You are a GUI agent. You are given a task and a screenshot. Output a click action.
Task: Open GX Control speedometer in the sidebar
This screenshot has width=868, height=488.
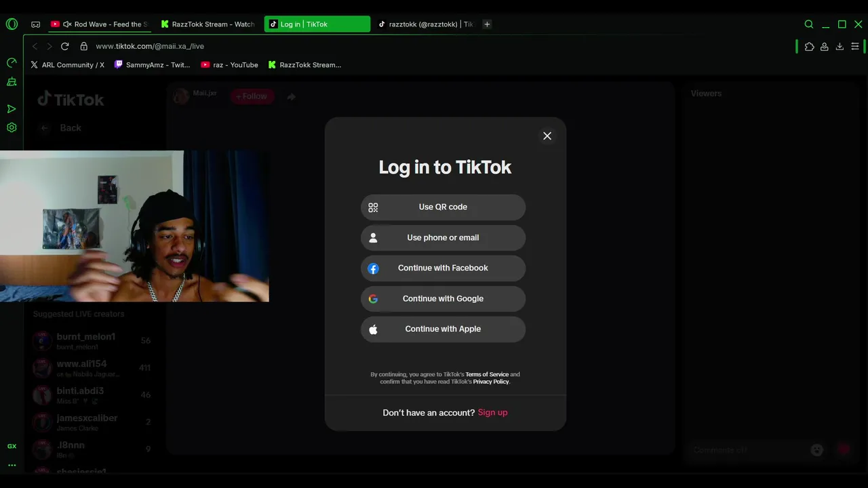click(12, 63)
